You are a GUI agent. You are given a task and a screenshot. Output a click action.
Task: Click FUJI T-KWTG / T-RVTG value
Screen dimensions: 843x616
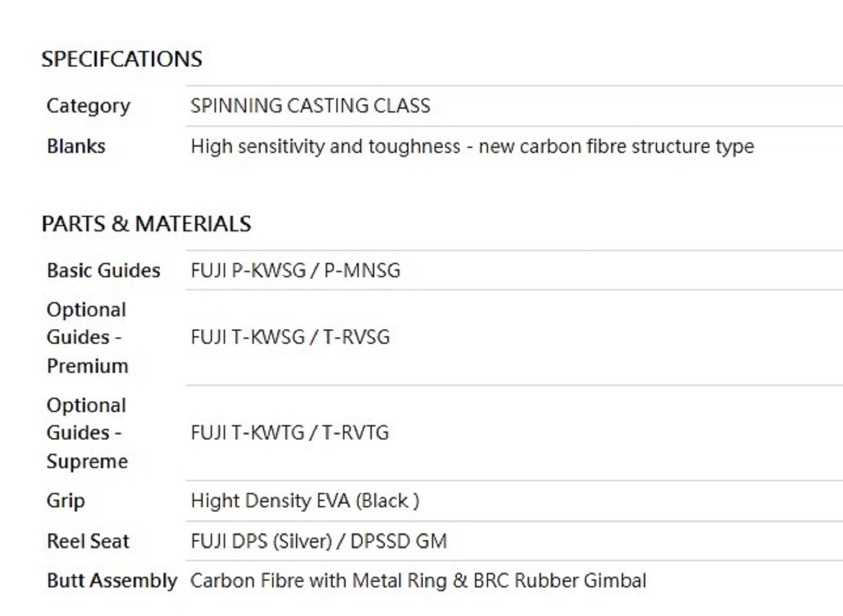click(290, 433)
